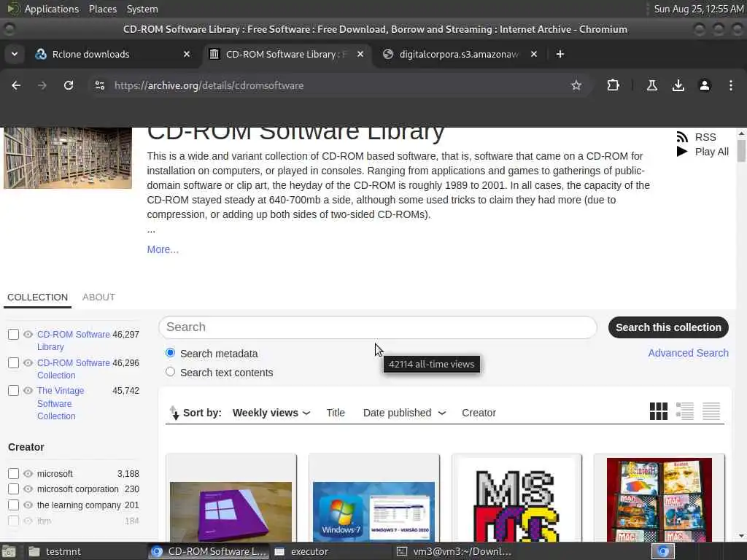747x560 pixels.
Task: Hide the learning company via eye icon
Action: click(28, 505)
